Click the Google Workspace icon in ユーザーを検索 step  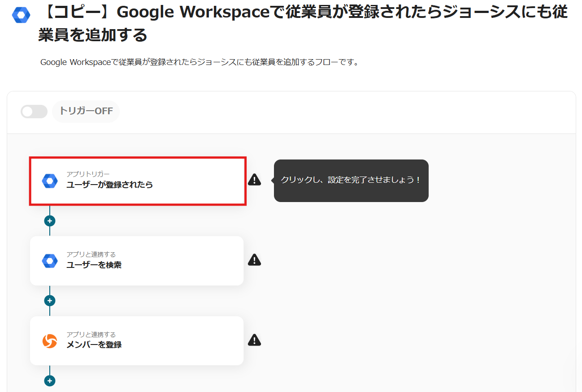50,261
